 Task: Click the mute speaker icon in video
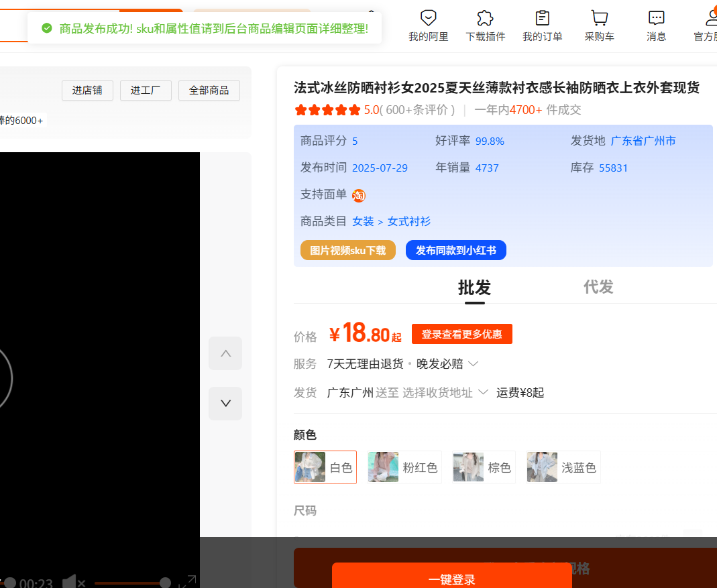pyautogui.click(x=72, y=582)
